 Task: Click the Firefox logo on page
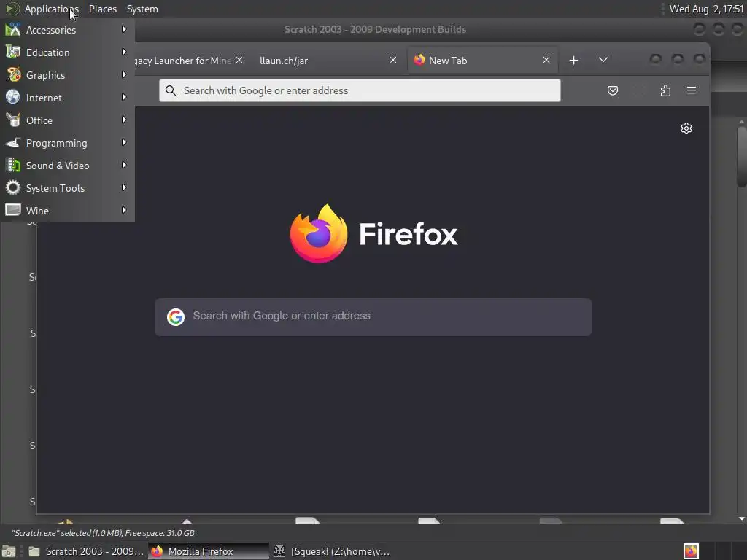click(319, 233)
